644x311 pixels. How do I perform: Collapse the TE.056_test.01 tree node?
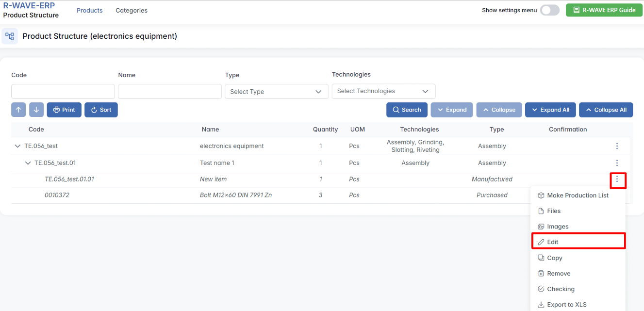click(28, 163)
